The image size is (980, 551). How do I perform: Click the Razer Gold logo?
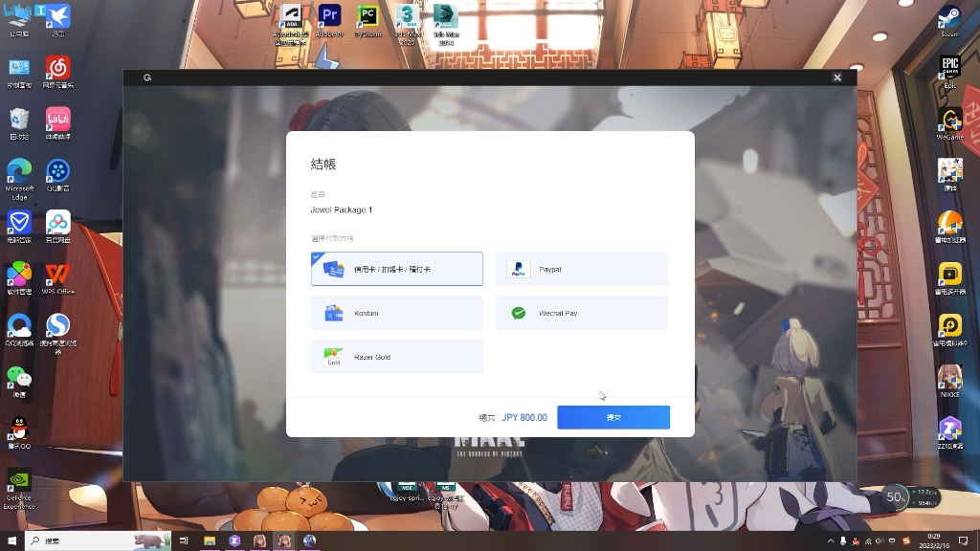coord(333,356)
